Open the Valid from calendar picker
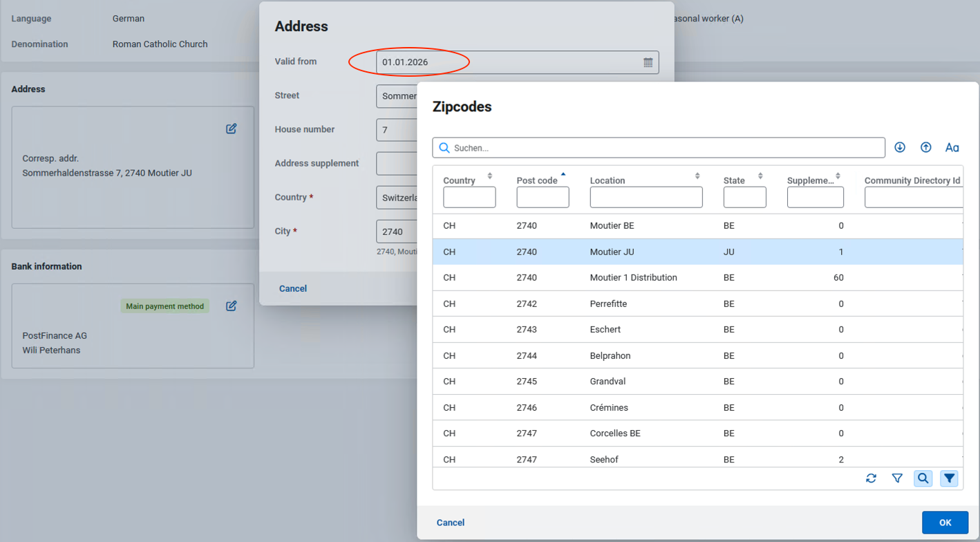 point(648,62)
